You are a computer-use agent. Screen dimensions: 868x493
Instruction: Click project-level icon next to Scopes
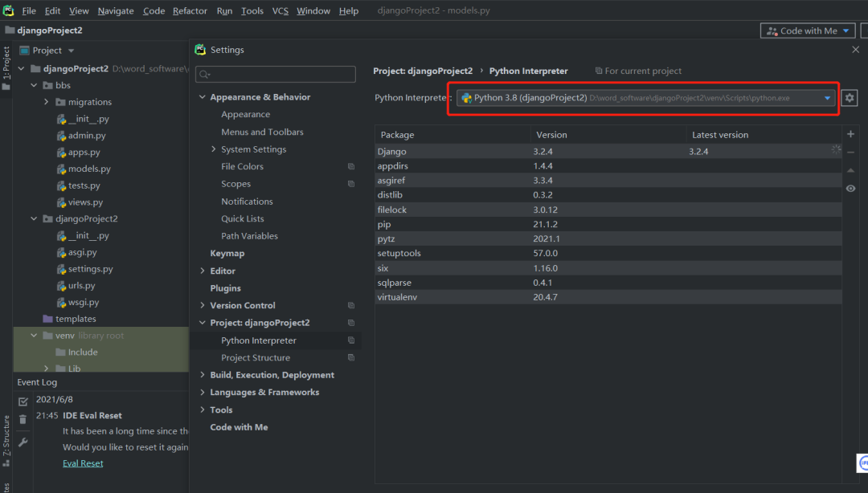click(351, 184)
